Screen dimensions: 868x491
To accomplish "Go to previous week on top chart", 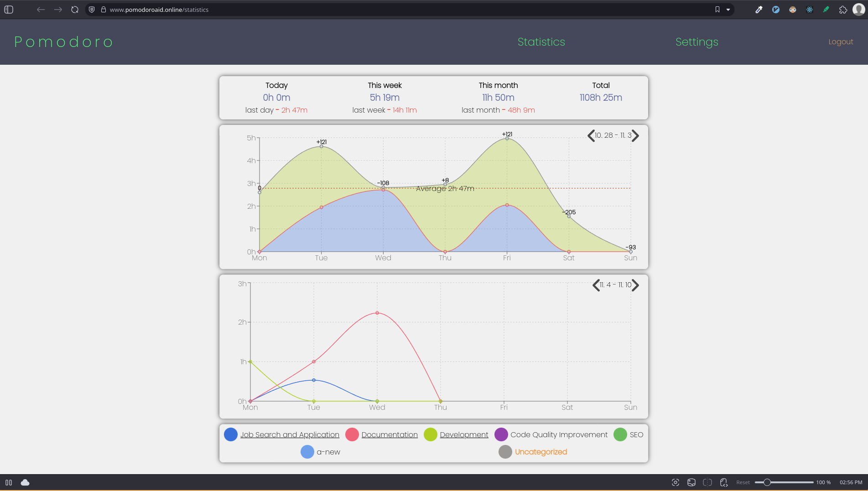I will tap(591, 136).
